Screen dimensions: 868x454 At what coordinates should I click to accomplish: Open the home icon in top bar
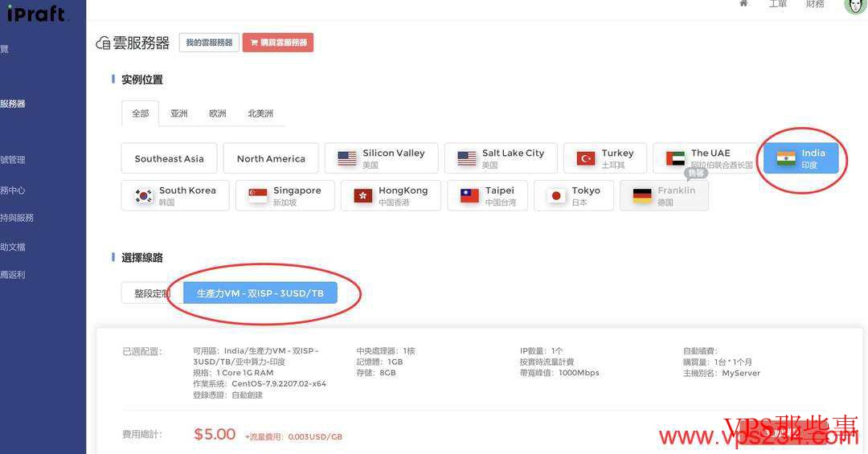743,3
